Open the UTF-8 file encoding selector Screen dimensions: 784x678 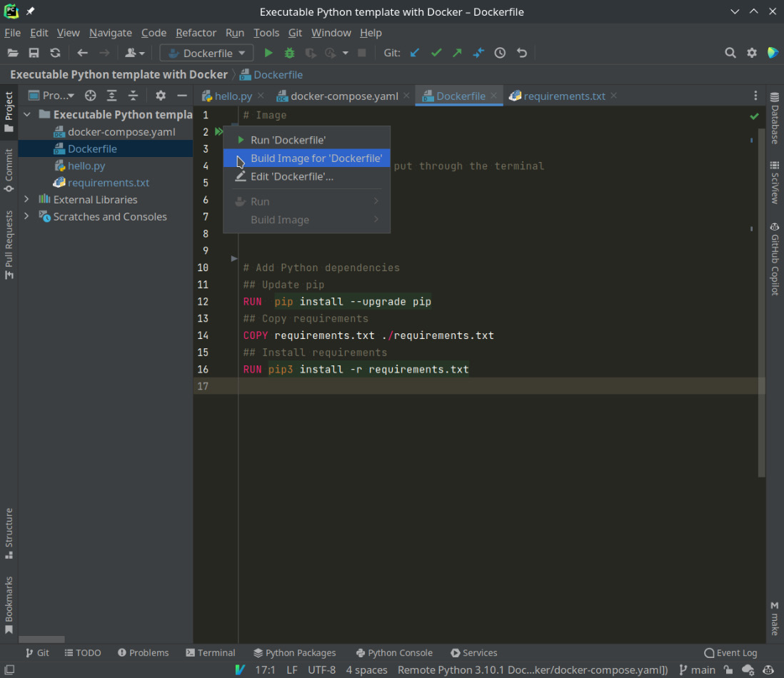321,670
